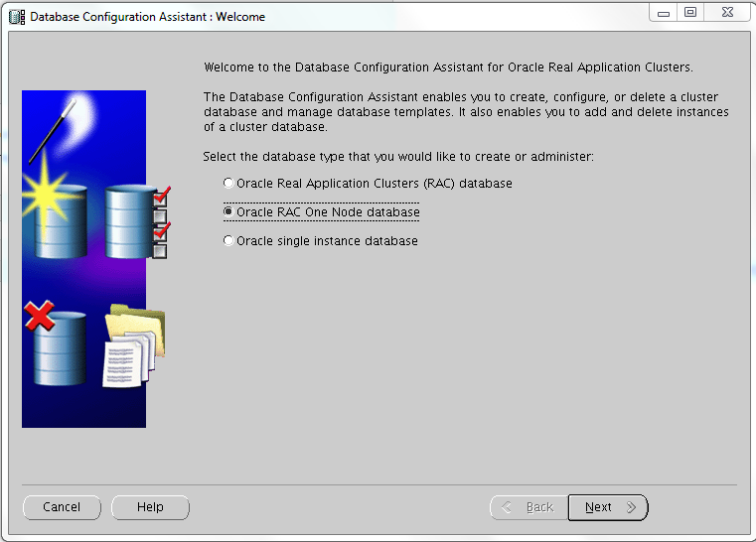Close the Database Configuration Assistant window
This screenshot has width=756, height=542.
pos(727,13)
